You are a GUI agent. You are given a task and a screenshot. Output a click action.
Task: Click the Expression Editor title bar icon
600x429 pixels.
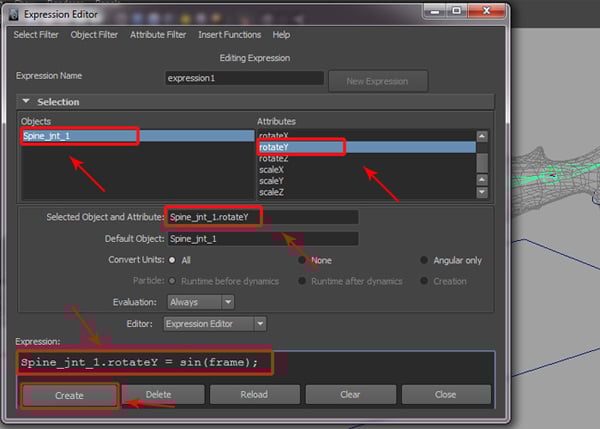[x=13, y=15]
